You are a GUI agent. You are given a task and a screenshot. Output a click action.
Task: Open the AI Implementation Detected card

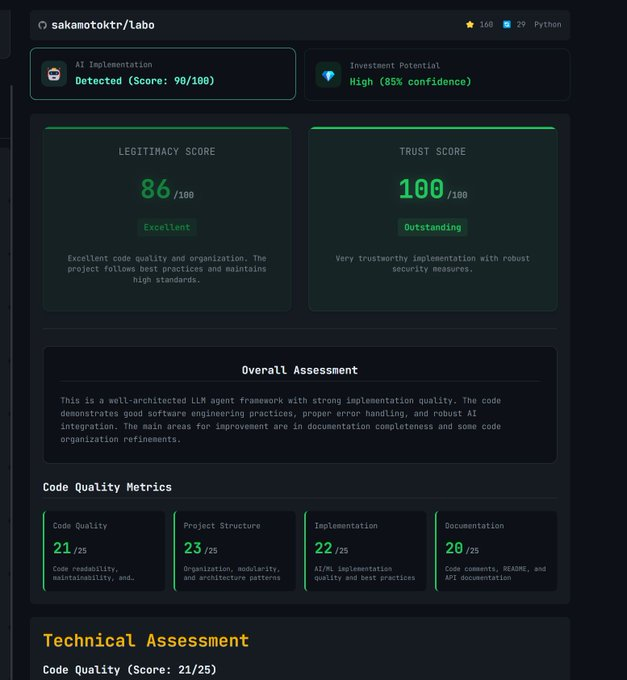pos(163,74)
